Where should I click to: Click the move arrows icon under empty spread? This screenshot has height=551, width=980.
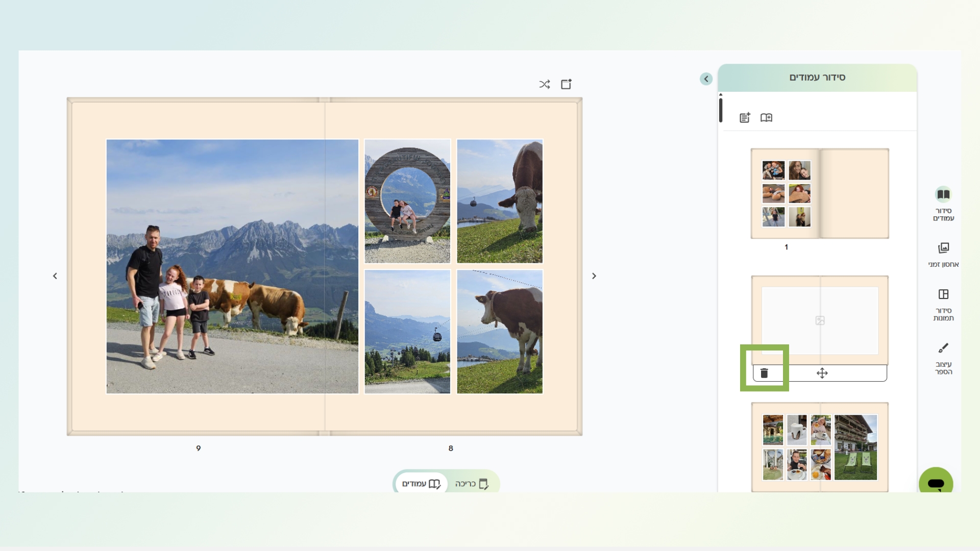pyautogui.click(x=822, y=373)
